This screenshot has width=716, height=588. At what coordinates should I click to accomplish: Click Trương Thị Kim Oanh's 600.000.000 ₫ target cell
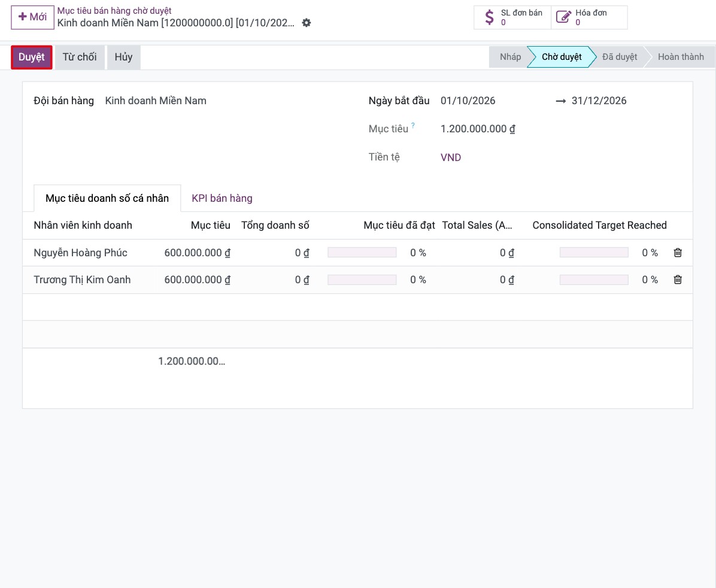click(198, 280)
